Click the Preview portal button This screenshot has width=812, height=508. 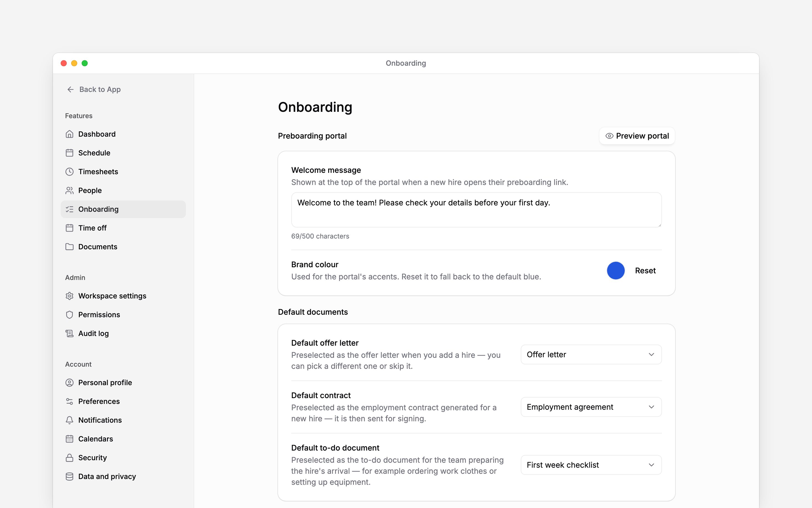coord(637,136)
